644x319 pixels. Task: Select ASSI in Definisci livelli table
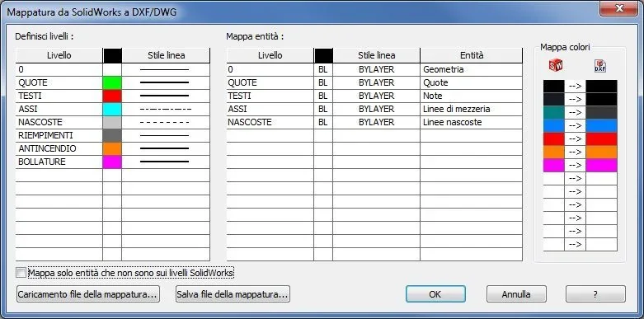tap(59, 109)
